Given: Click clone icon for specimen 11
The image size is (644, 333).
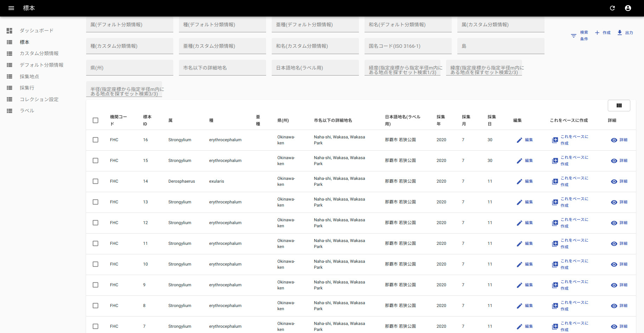Looking at the screenshot, I should point(555,244).
